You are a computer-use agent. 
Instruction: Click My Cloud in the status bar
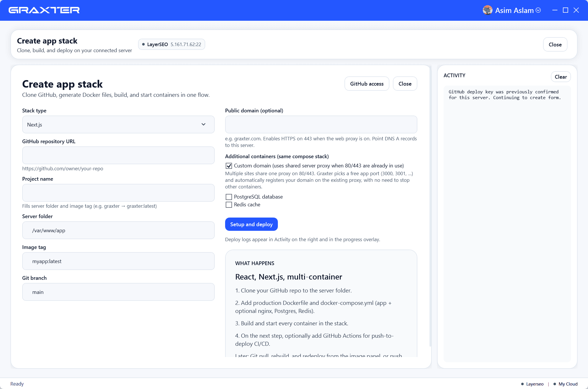click(566, 384)
